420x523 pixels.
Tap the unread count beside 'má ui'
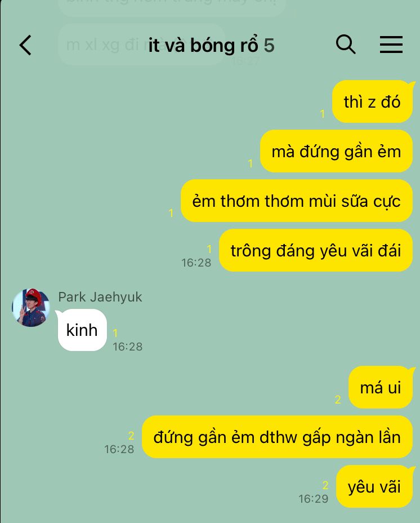coord(338,399)
